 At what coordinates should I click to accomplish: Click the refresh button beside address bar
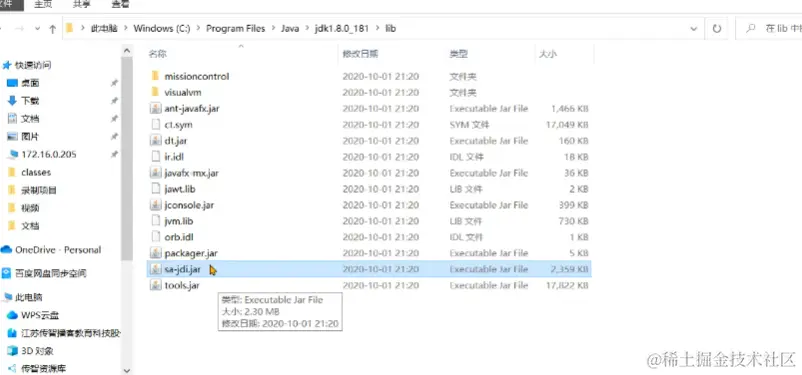[x=717, y=29]
